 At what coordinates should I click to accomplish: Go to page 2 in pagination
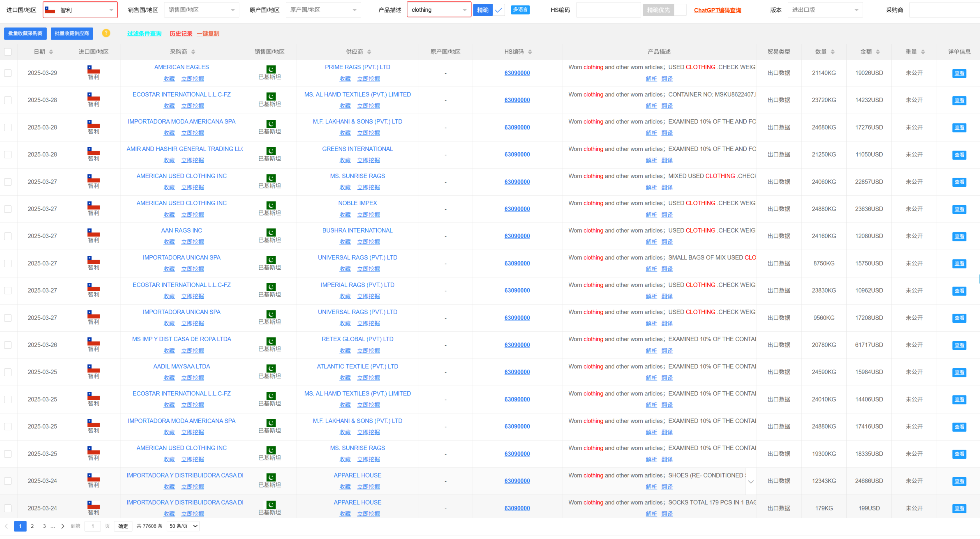pyautogui.click(x=32, y=526)
